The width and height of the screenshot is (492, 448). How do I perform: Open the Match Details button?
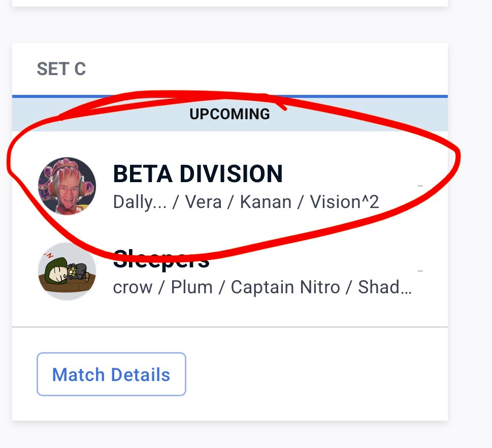[x=111, y=374]
